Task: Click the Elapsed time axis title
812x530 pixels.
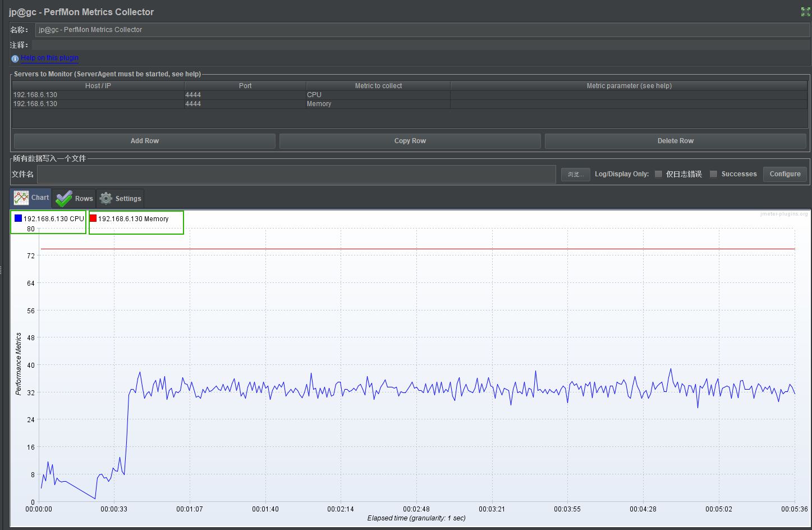Action: click(x=416, y=518)
